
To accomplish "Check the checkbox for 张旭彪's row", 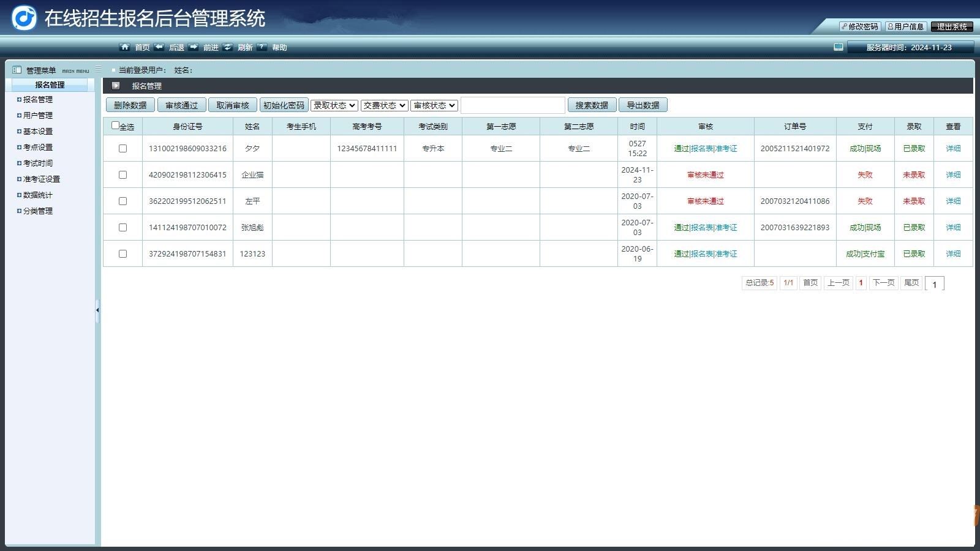I will click(x=122, y=227).
